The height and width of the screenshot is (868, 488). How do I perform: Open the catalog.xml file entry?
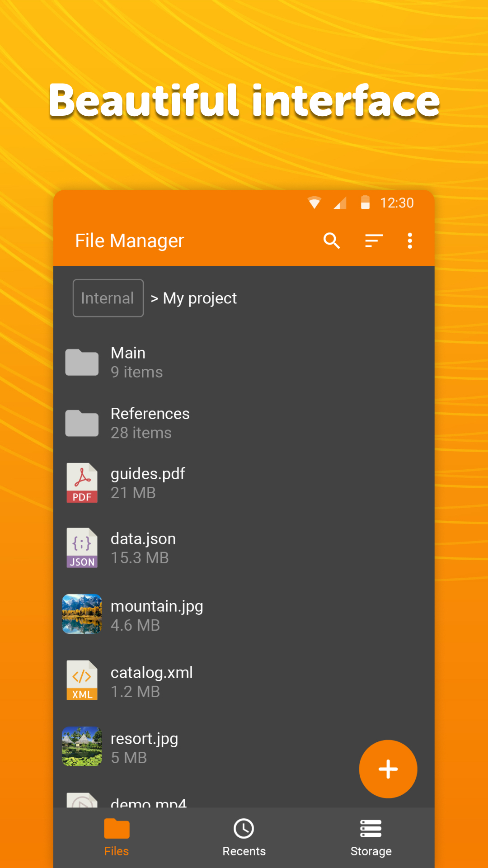click(151, 673)
